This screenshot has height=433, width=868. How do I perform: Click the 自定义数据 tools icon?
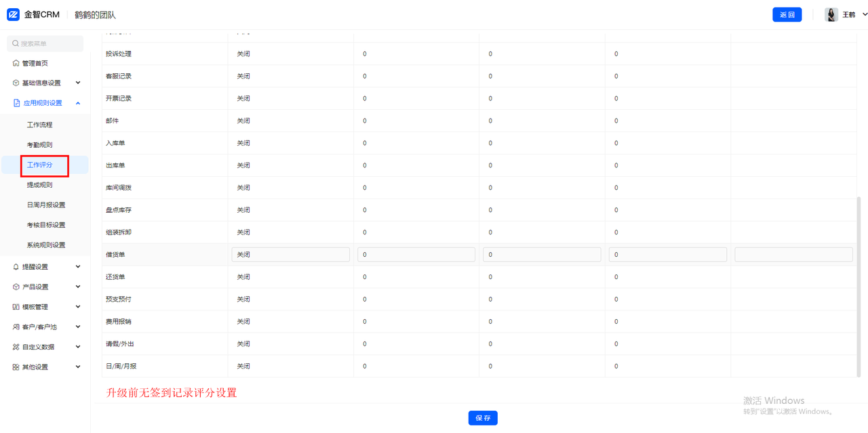tap(16, 347)
